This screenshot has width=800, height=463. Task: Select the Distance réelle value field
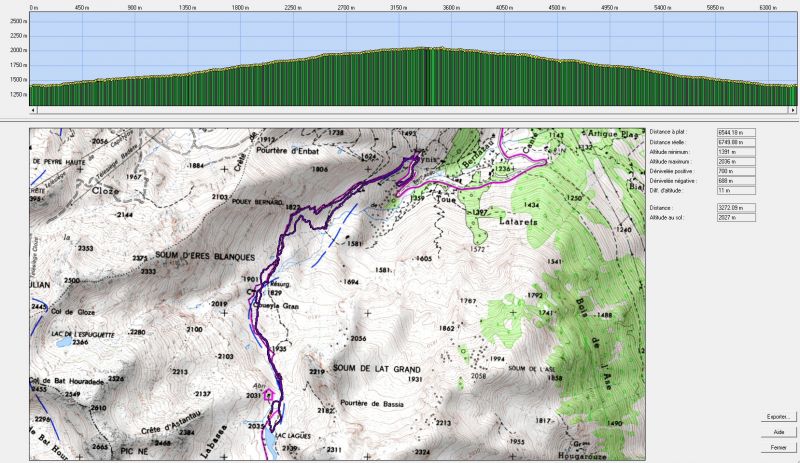tap(735, 142)
